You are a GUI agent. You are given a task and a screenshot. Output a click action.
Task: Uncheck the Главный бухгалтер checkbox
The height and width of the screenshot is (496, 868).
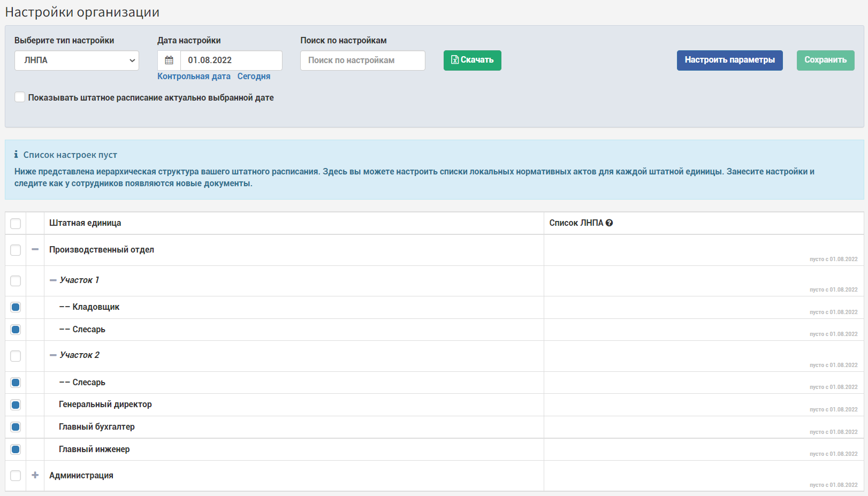pos(16,427)
